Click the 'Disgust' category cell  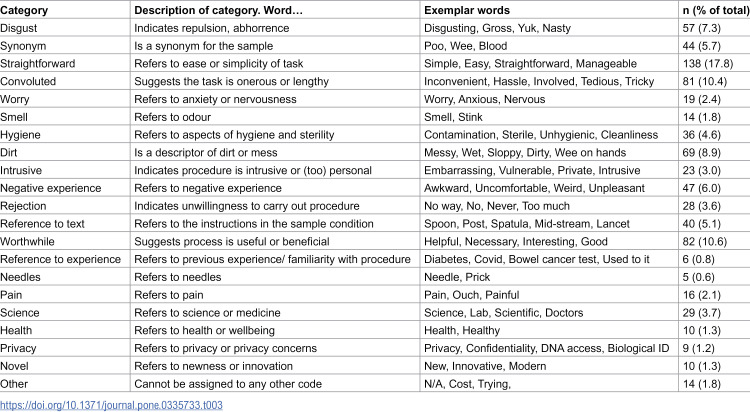[19, 28]
